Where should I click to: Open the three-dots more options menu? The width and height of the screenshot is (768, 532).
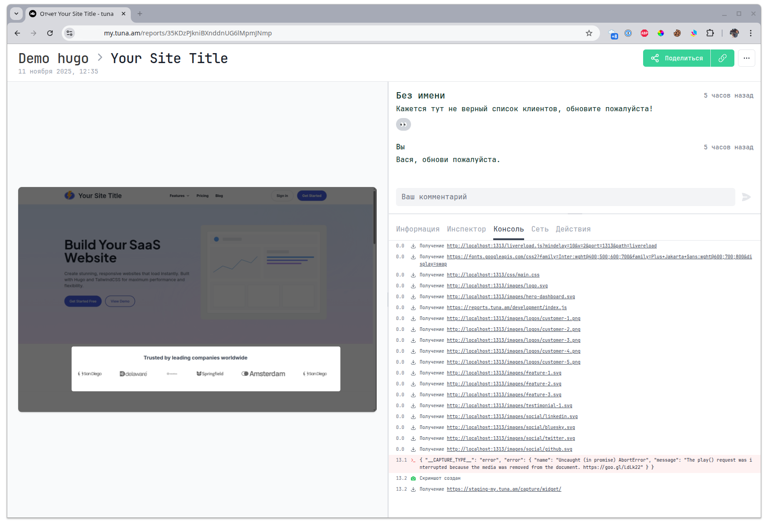(x=746, y=58)
